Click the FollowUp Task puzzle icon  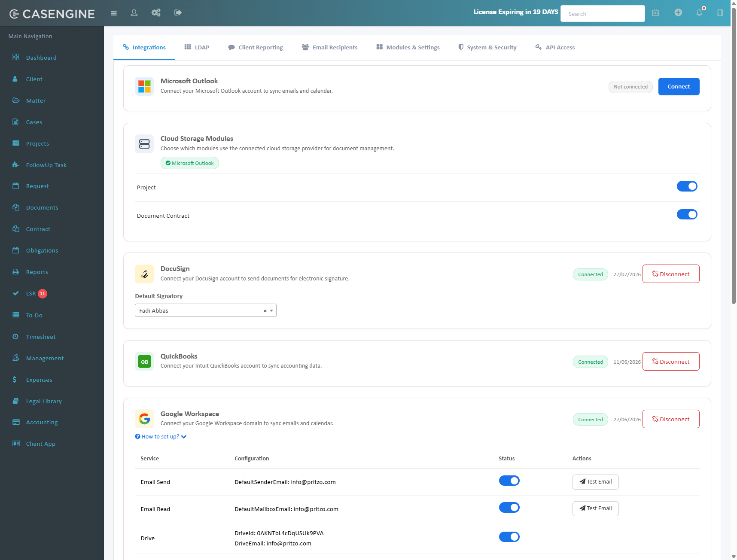tap(16, 164)
